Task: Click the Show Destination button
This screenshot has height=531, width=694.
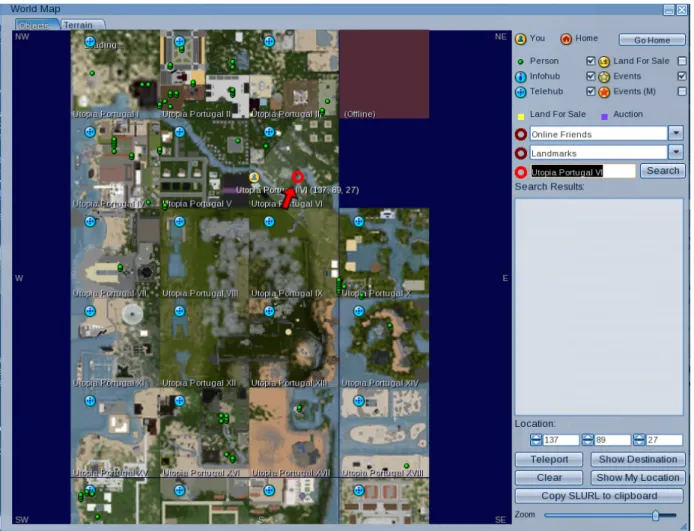Action: (x=638, y=459)
